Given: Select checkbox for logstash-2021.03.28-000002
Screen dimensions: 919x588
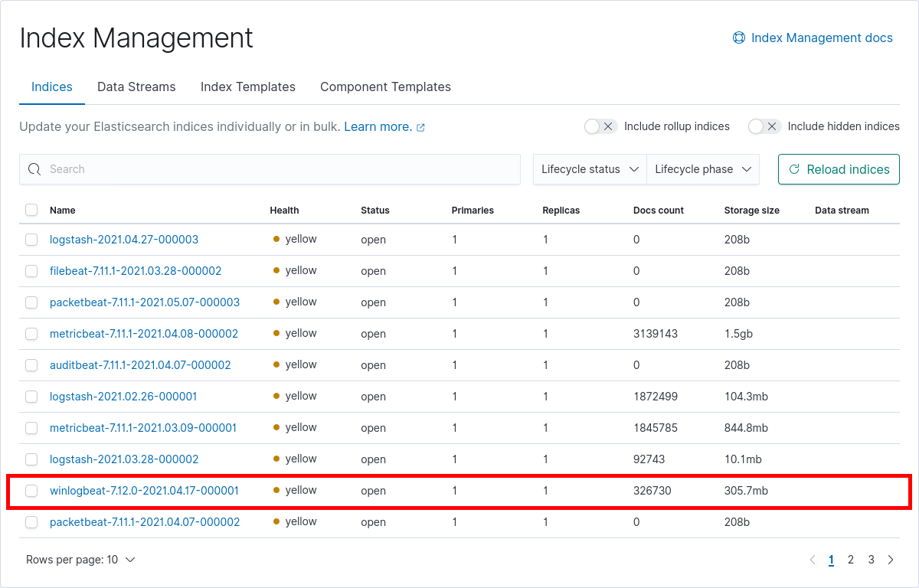Looking at the screenshot, I should 31,459.
